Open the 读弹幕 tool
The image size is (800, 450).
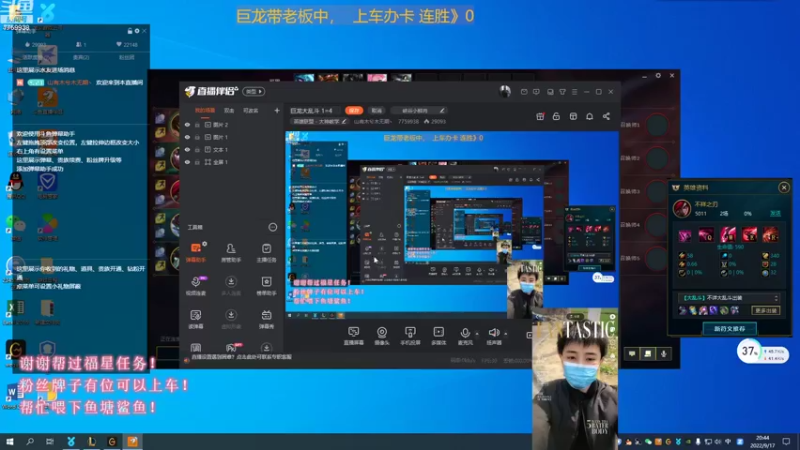click(x=196, y=319)
